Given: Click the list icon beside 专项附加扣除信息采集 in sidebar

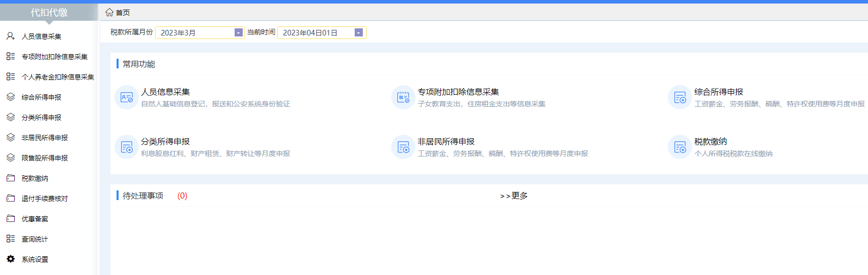Looking at the screenshot, I should (11, 56).
